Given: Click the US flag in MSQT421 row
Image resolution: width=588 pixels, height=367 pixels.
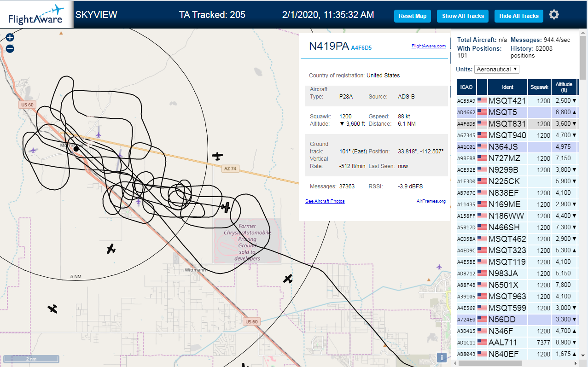Looking at the screenshot, I should click(482, 100).
